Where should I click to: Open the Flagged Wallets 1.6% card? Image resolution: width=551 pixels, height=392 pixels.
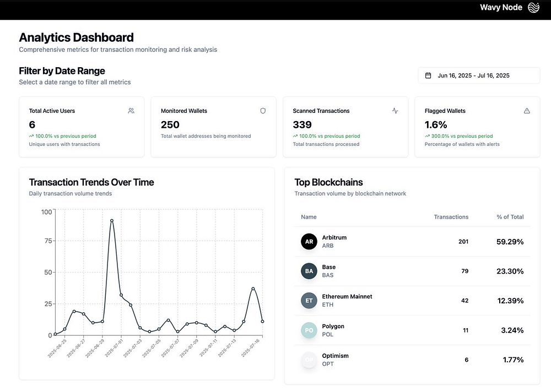(477, 127)
